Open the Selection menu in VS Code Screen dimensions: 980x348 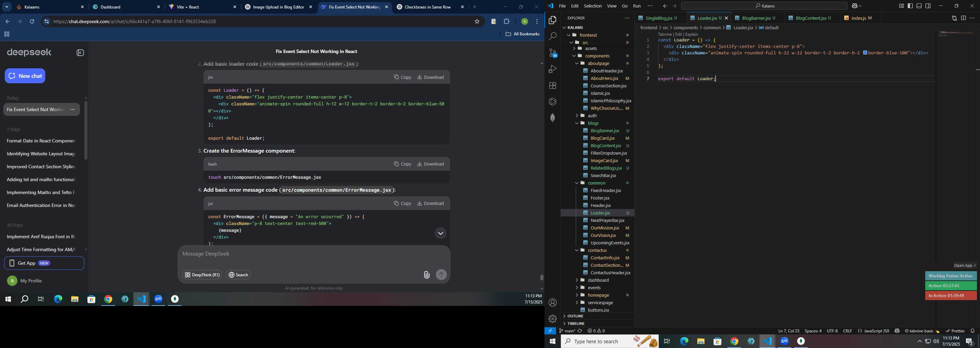(x=593, y=6)
